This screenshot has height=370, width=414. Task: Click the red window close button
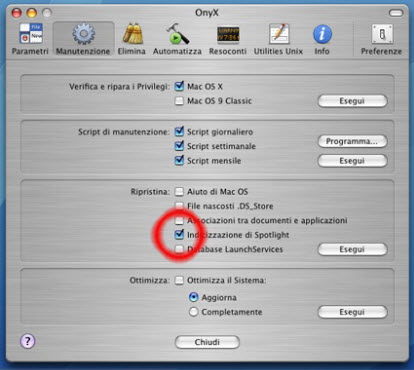[x=16, y=13]
